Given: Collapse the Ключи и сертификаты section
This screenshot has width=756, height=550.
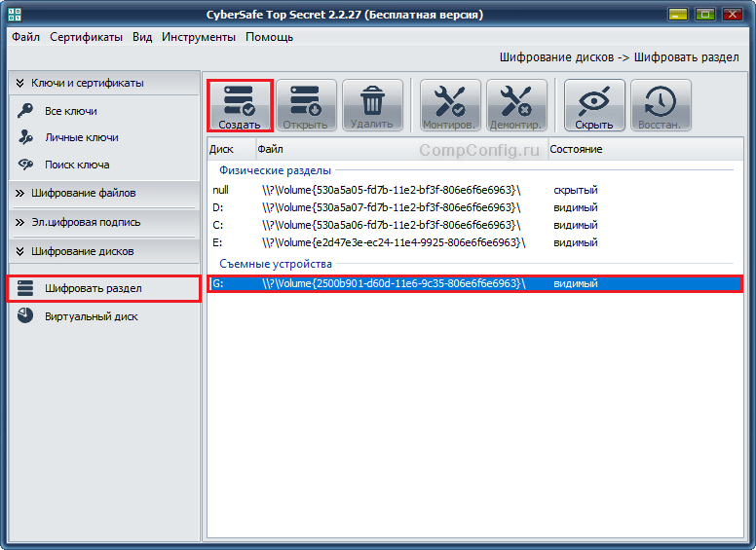Looking at the screenshot, I should (x=103, y=83).
